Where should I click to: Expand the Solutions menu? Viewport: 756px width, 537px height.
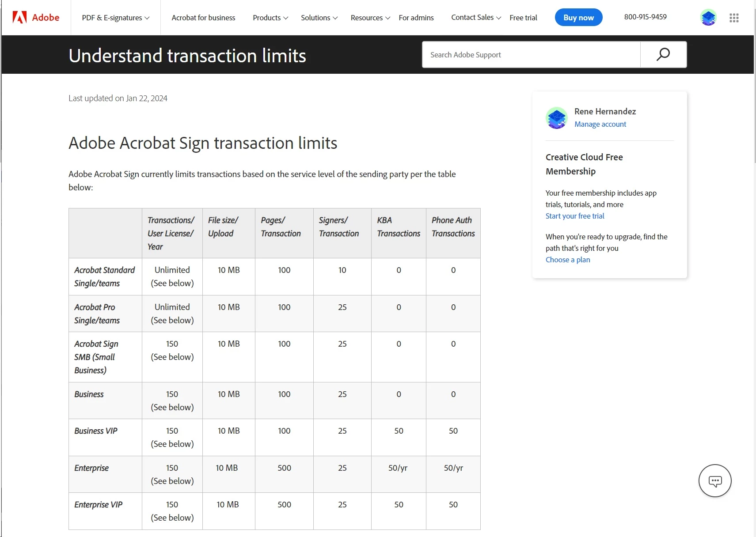[x=319, y=18]
